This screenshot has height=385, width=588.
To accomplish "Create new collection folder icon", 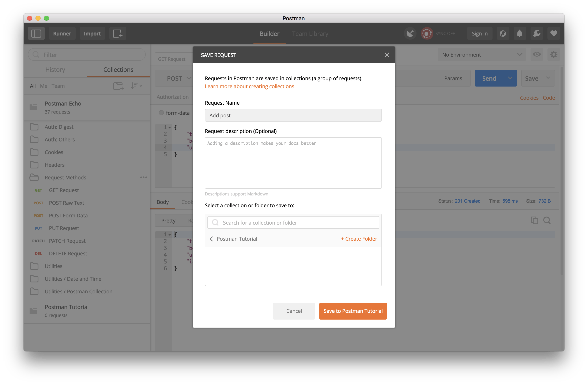I will coord(118,86).
